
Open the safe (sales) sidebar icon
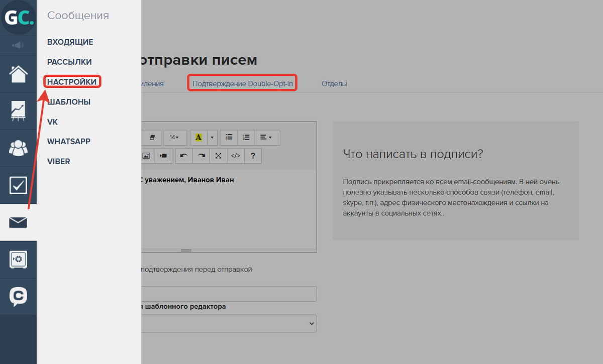click(x=18, y=260)
